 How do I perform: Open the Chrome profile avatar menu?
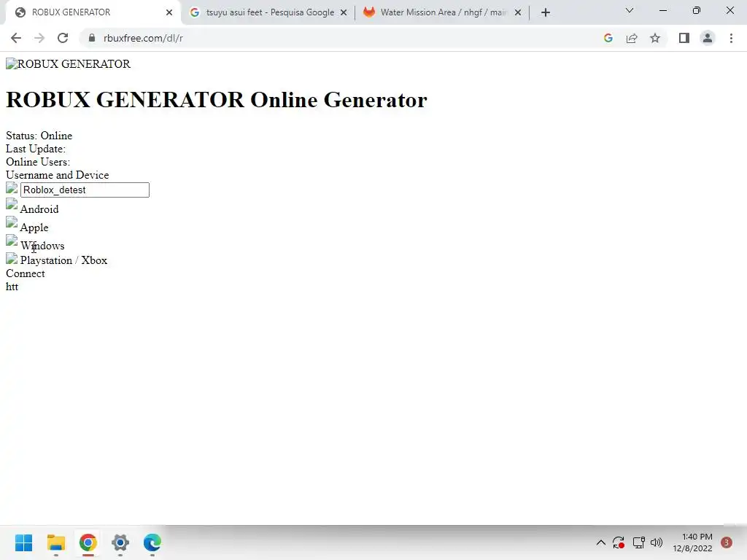pos(708,38)
